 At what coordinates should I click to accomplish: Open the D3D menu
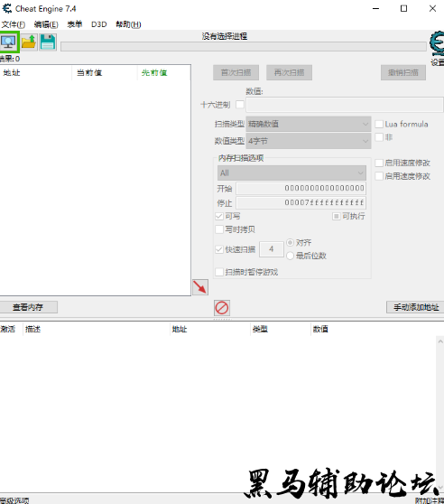coord(99,24)
